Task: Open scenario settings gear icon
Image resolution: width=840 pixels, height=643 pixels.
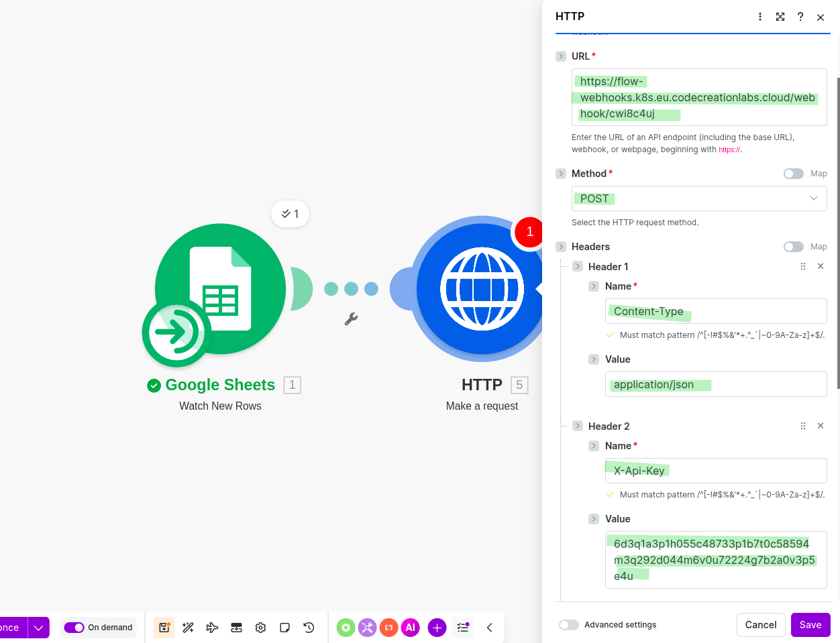Action: (x=260, y=628)
